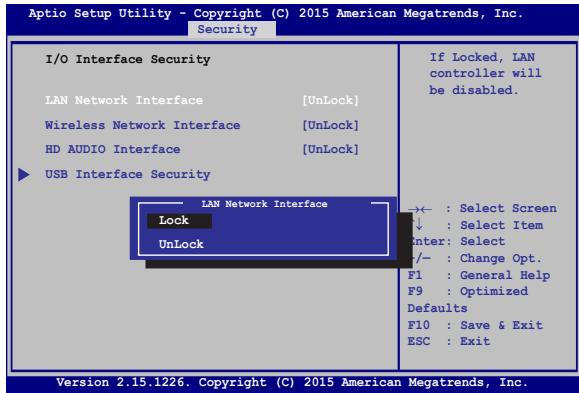579x393 pixels.
Task: Click the LAN Network Interface popup title
Action: [x=264, y=204]
